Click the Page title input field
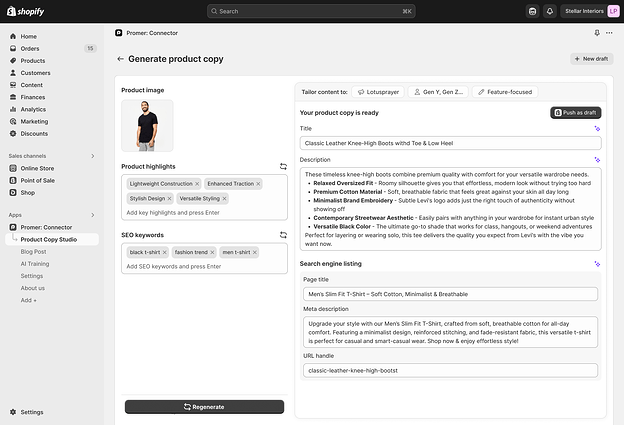624x425 pixels. click(450, 294)
